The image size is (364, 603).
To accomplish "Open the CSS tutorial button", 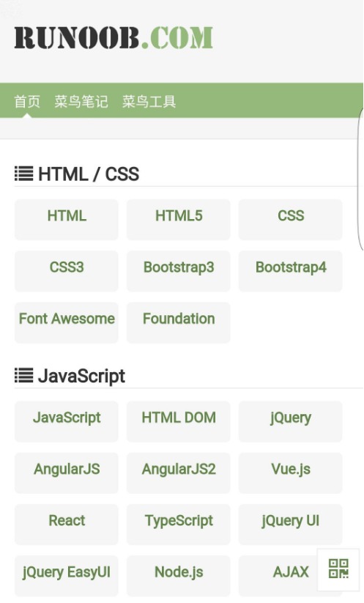I will [291, 220].
